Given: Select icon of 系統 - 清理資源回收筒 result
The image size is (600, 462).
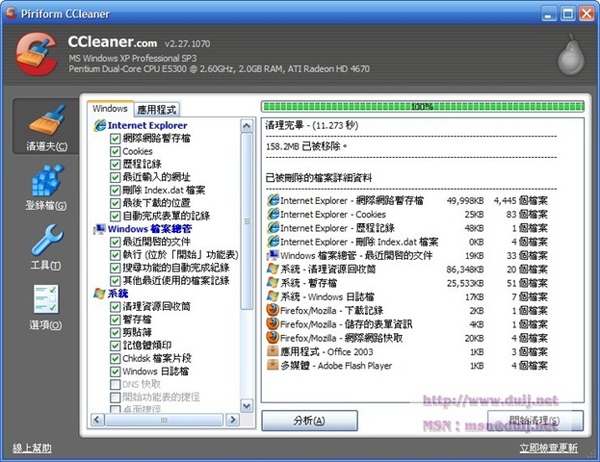Looking at the screenshot, I should point(273,269).
